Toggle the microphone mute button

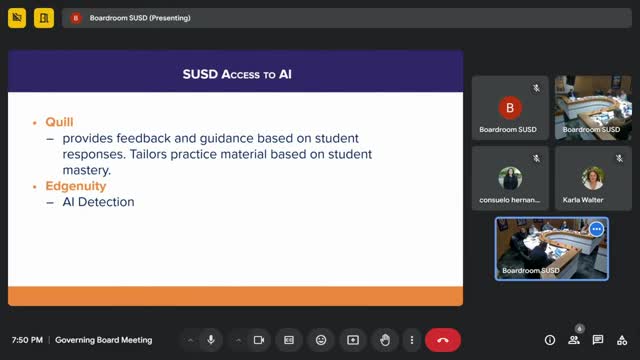(x=211, y=340)
